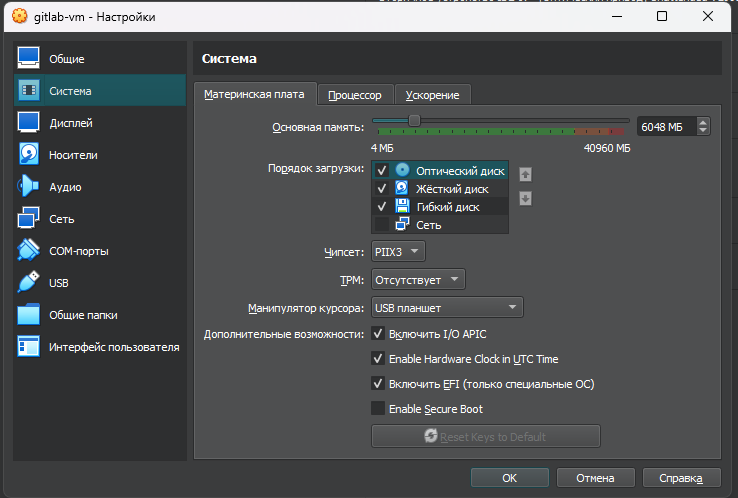The width and height of the screenshot is (738, 498).
Task: Switch to Ускорение tab
Action: [433, 95]
